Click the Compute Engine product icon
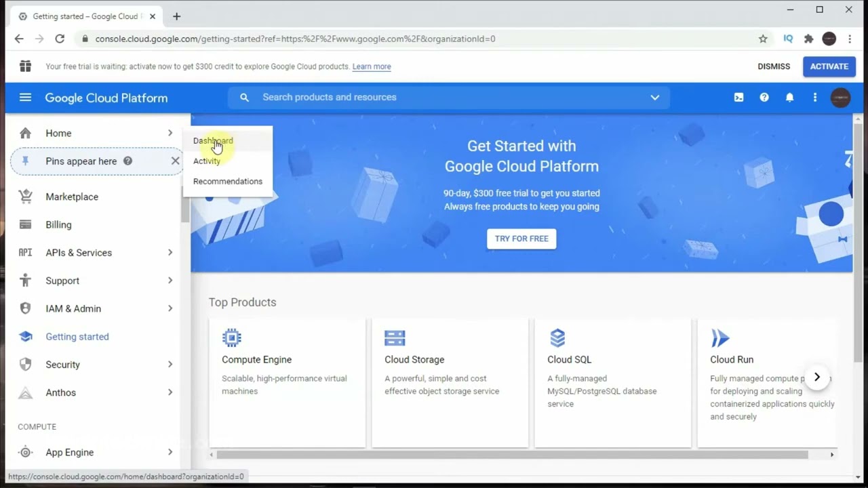This screenshot has width=868, height=488. point(231,338)
